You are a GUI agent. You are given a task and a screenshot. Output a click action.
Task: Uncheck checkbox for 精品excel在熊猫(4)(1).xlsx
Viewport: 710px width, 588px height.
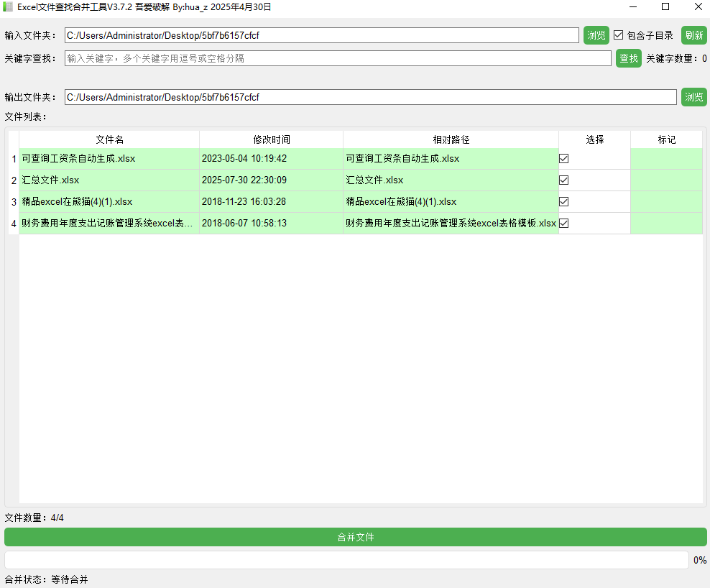pos(564,202)
